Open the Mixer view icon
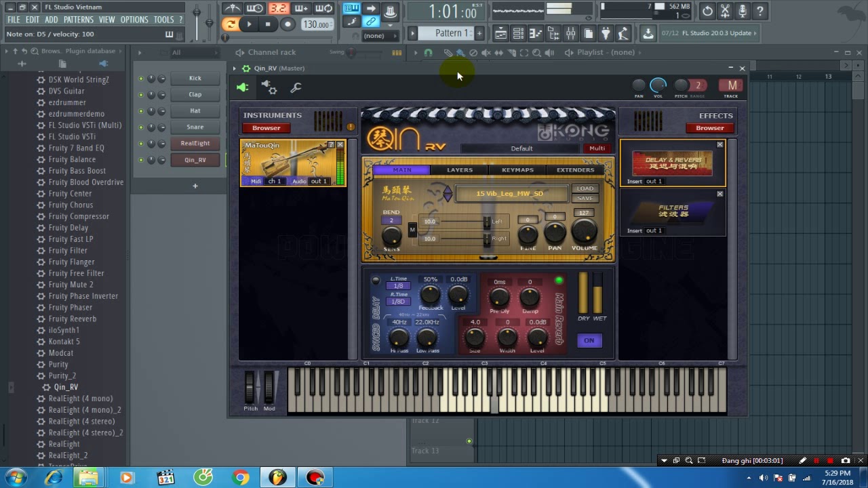 coord(571,33)
